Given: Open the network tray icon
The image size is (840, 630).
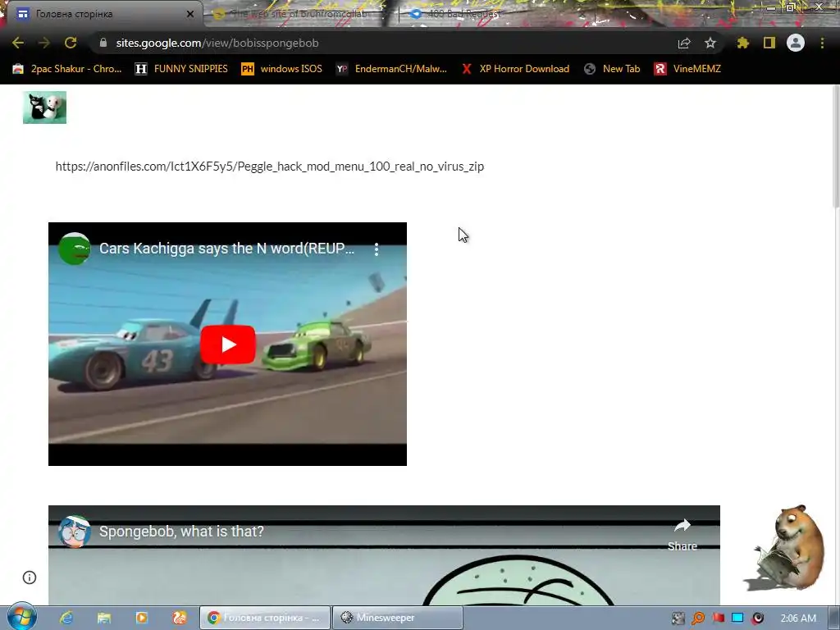Looking at the screenshot, I should coord(737,619).
